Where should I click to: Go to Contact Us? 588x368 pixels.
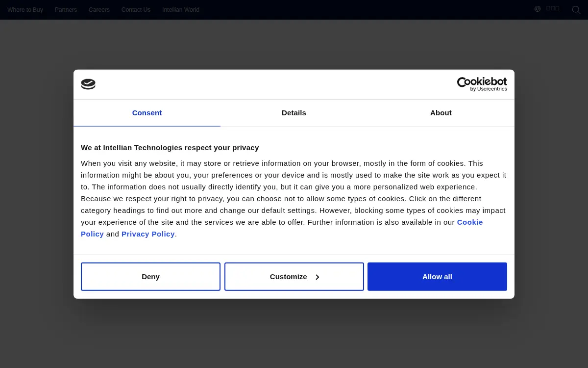(136, 10)
